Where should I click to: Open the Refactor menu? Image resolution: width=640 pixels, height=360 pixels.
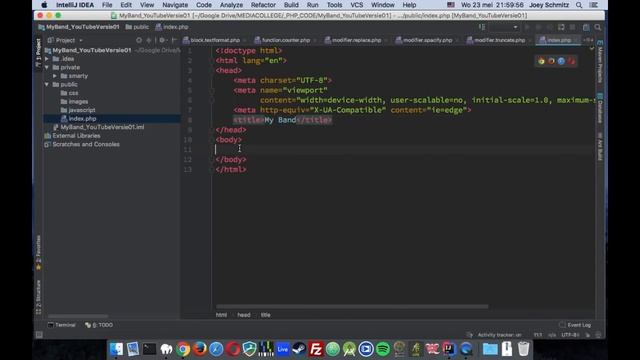(263, 5)
